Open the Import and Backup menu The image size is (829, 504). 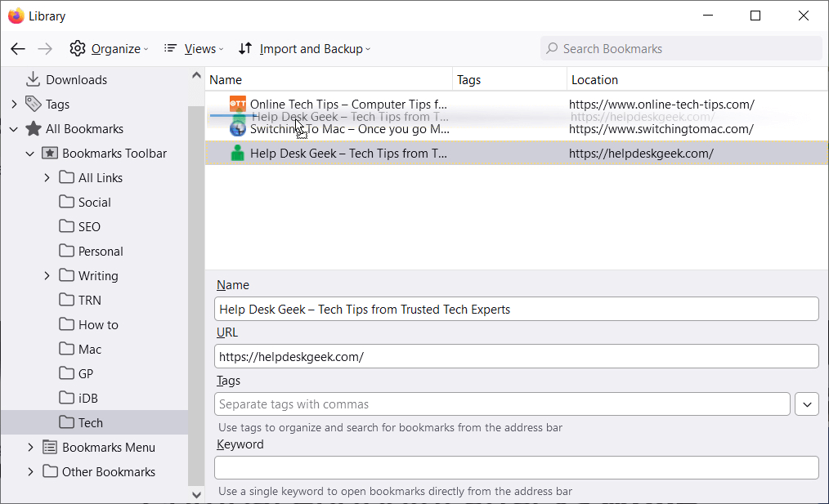pos(304,49)
